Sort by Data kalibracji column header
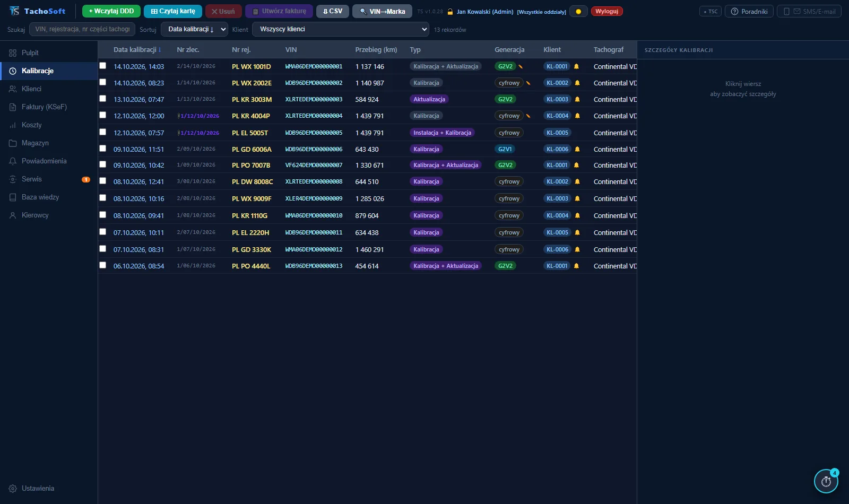This screenshot has width=849, height=504. coord(137,49)
